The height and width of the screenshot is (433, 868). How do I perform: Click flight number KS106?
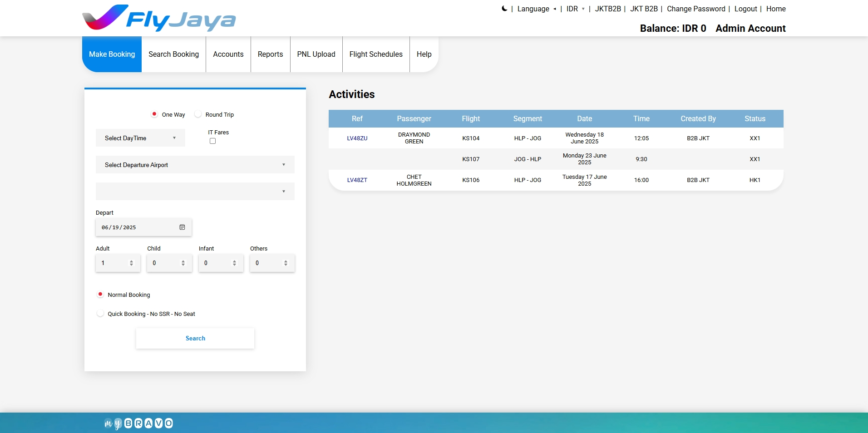coord(471,180)
